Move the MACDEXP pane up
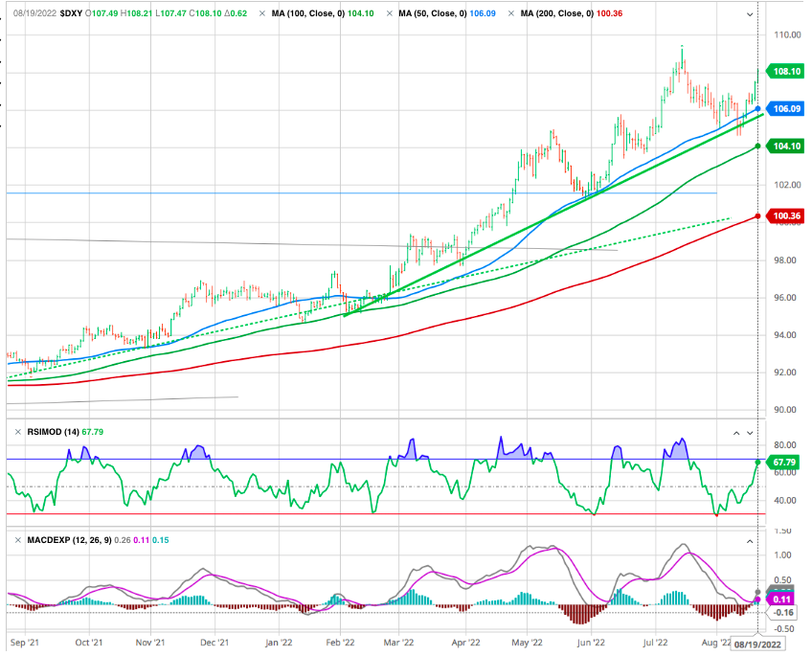 [750, 542]
